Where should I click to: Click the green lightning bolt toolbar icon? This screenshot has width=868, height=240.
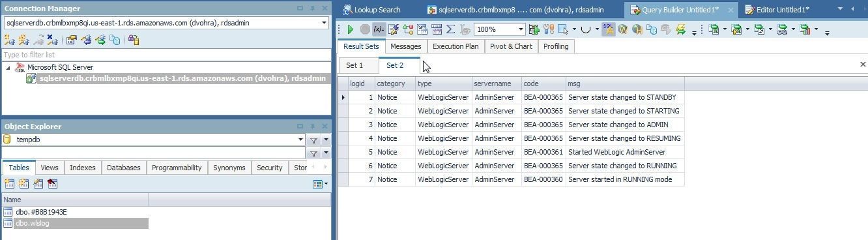[x=680, y=29]
